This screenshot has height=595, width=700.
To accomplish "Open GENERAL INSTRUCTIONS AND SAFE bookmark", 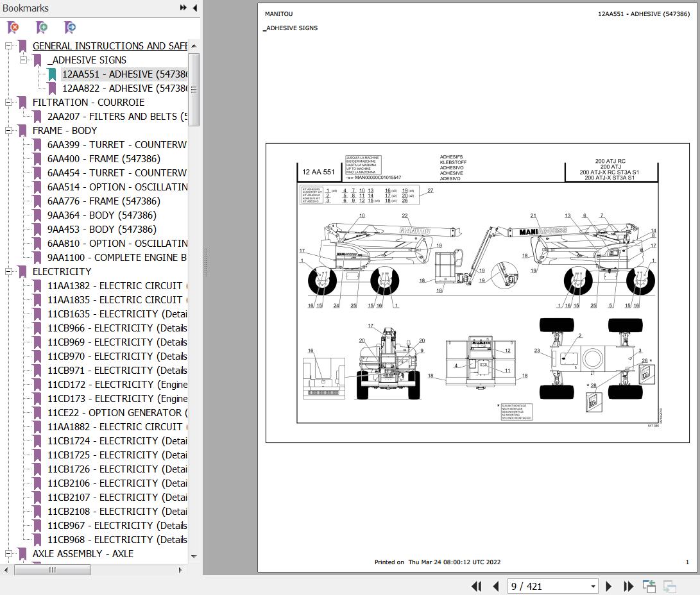I will point(110,46).
